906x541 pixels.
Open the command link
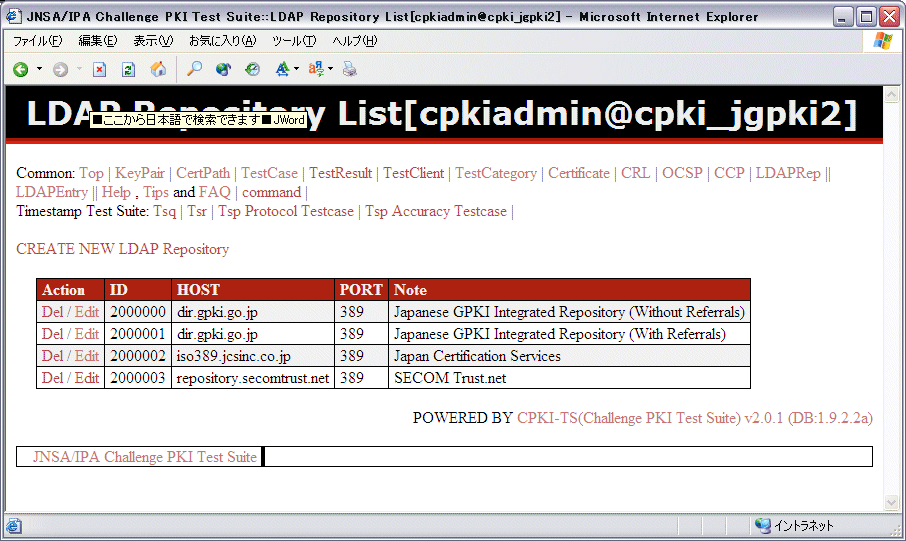272,192
